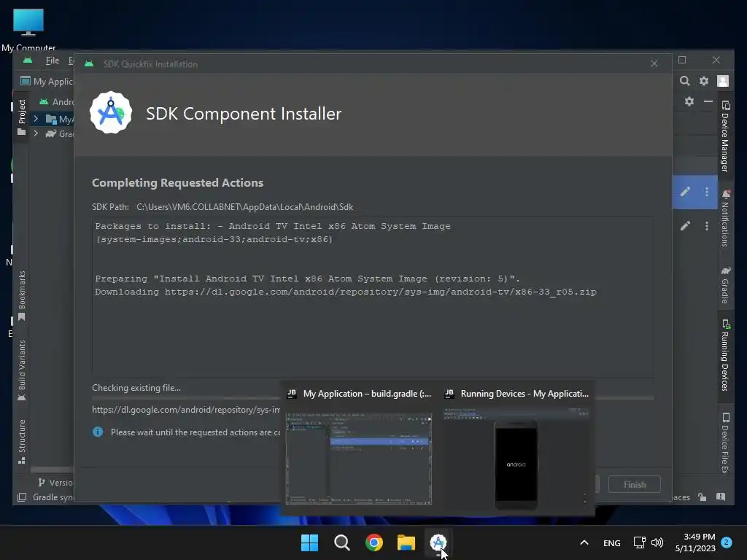The height and width of the screenshot is (560, 747).
Task: Open more actions for second device
Action: tap(706, 226)
